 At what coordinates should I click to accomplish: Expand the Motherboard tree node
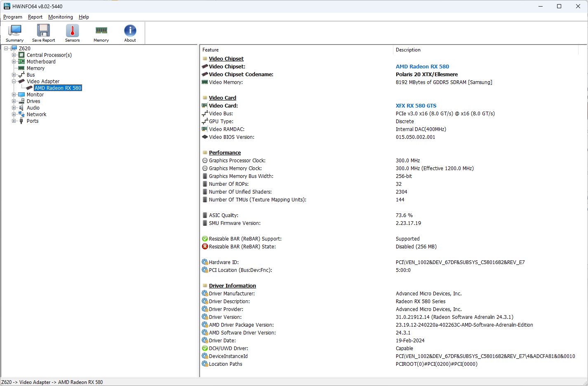pyautogui.click(x=14, y=61)
